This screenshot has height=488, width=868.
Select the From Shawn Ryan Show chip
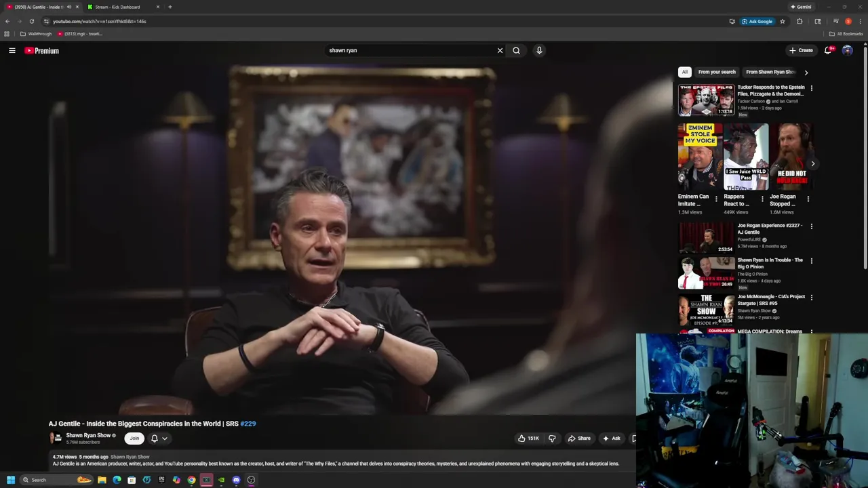770,72
